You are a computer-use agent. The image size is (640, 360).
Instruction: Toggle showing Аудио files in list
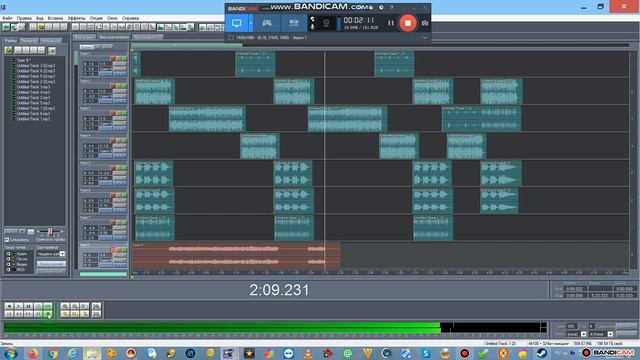8,254
